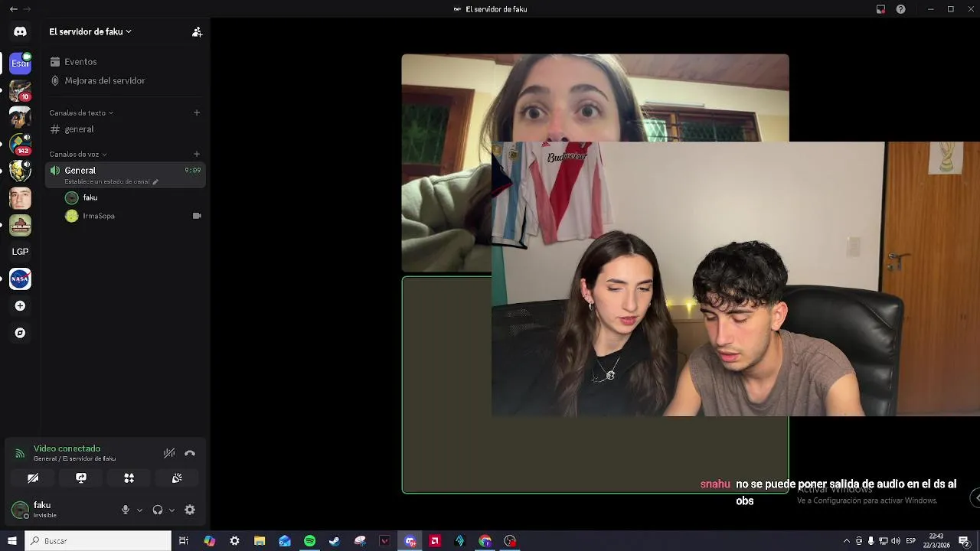This screenshot has height=551, width=980.
Task: Open Windows notification center
Action: tap(964, 541)
